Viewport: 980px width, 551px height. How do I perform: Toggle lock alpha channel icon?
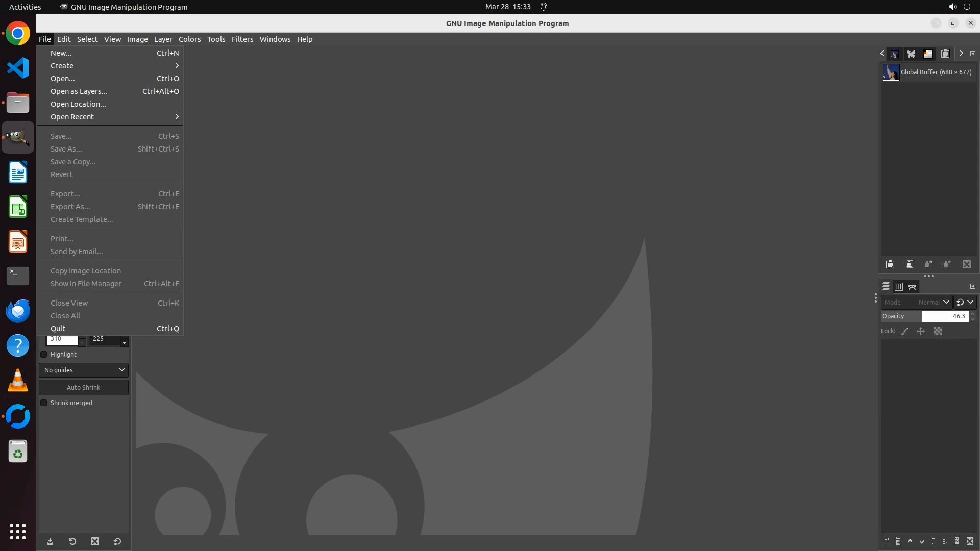click(x=937, y=331)
